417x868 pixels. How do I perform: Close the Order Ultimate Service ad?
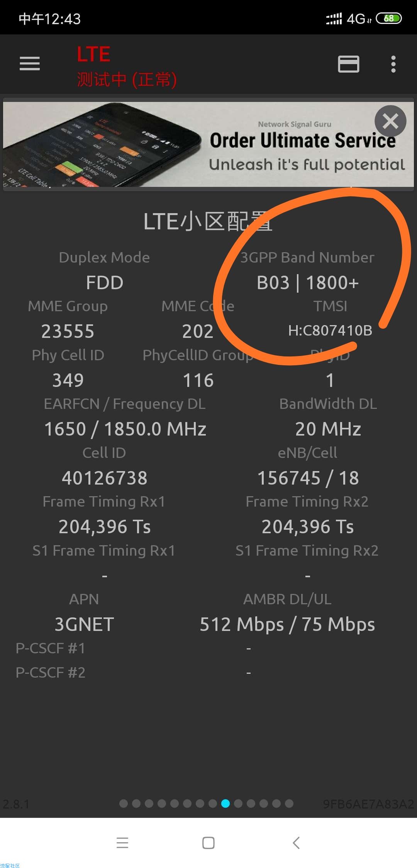tap(390, 121)
